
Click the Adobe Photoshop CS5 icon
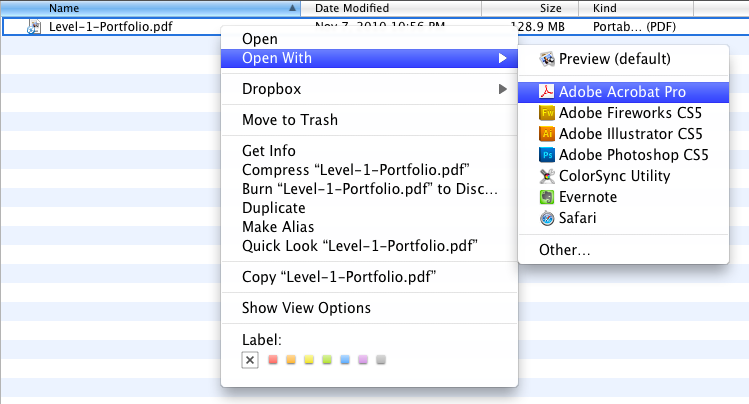pos(547,155)
